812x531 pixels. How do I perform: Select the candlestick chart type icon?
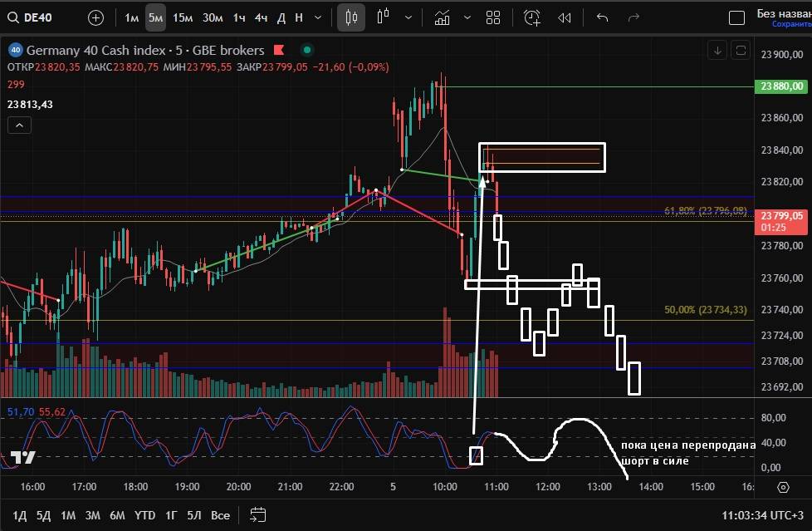(351, 17)
